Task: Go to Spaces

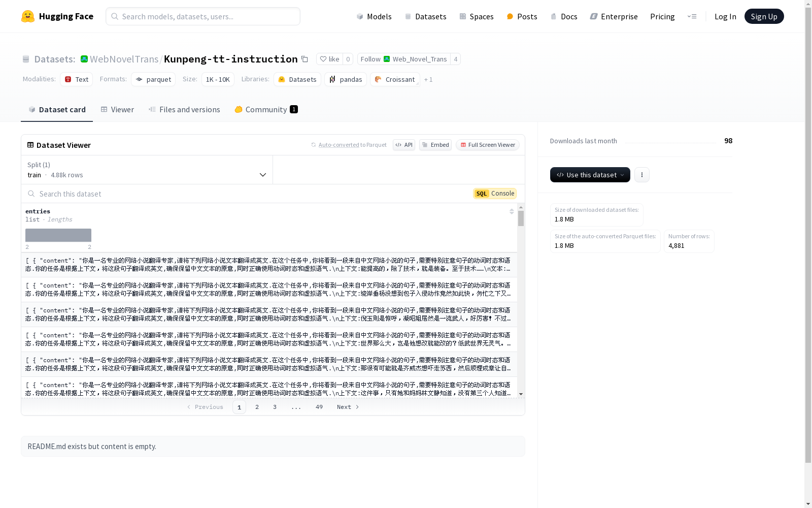Action: pyautogui.click(x=477, y=16)
